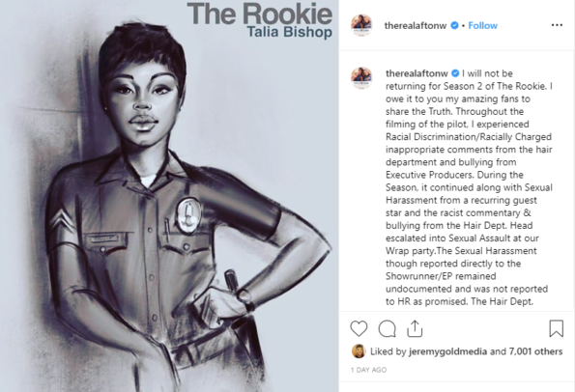The height and width of the screenshot is (392, 575).
Task: Click the Talia Bishop illustration image
Action: point(169,196)
